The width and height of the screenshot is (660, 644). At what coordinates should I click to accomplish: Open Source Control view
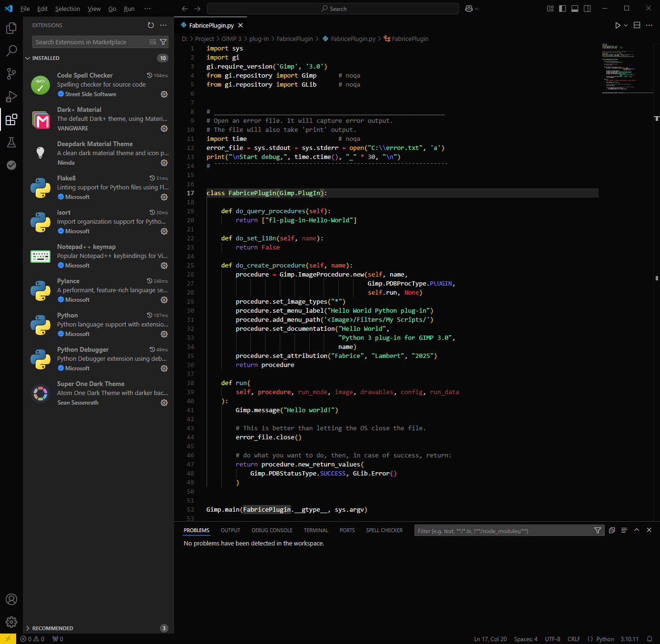[11, 74]
